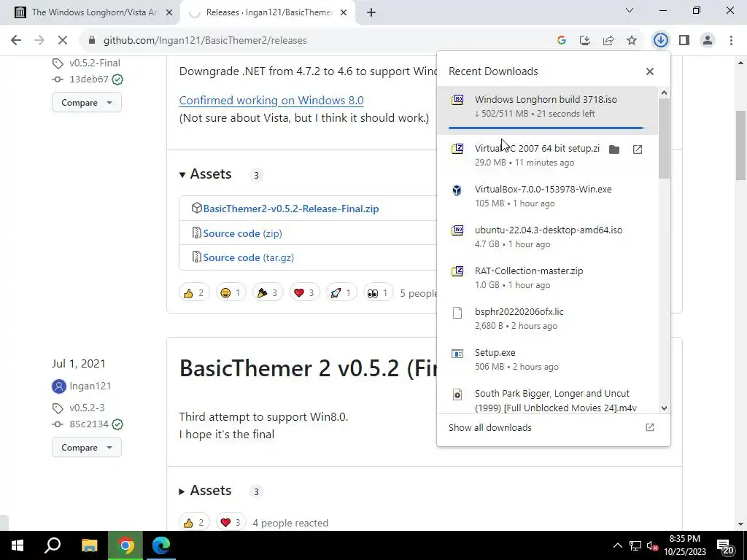Open the Chrome profile avatar
Screen dimensions: 747x560
(708, 41)
